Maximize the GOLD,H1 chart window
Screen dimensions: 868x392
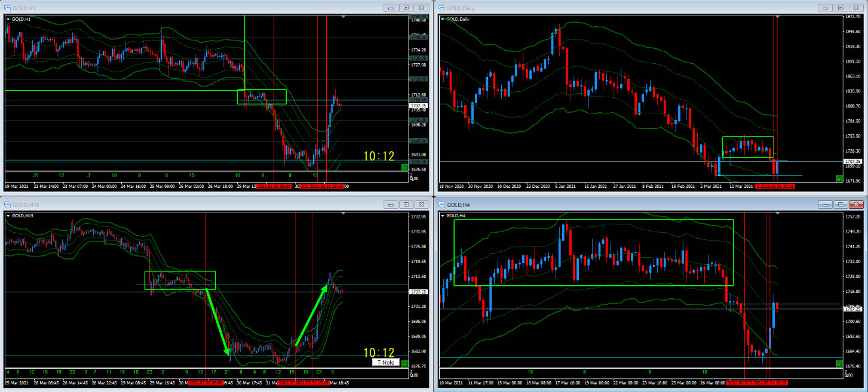(406, 8)
